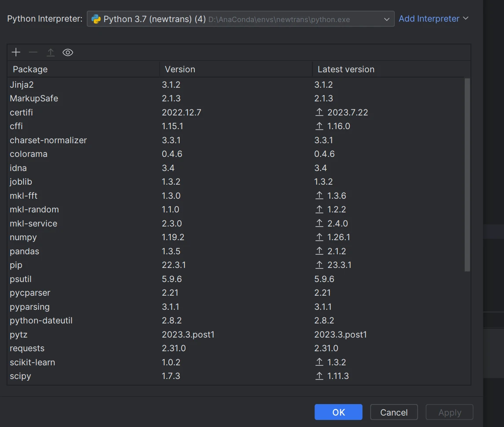The image size is (504, 427).
Task: Click the Python logo icon in interpreter field
Action: 96,19
